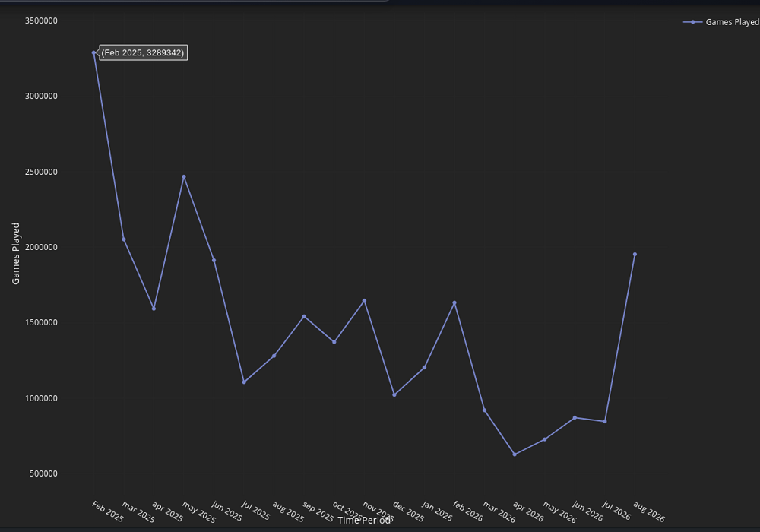The height and width of the screenshot is (532, 760).
Task: Click the 500000 y-axis tick label
Action: (43, 473)
